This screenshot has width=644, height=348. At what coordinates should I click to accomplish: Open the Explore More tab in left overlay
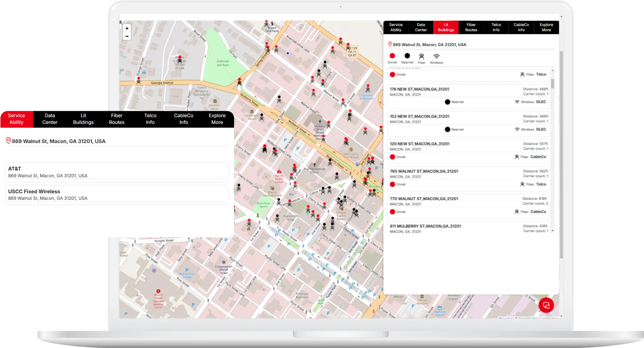coord(217,119)
